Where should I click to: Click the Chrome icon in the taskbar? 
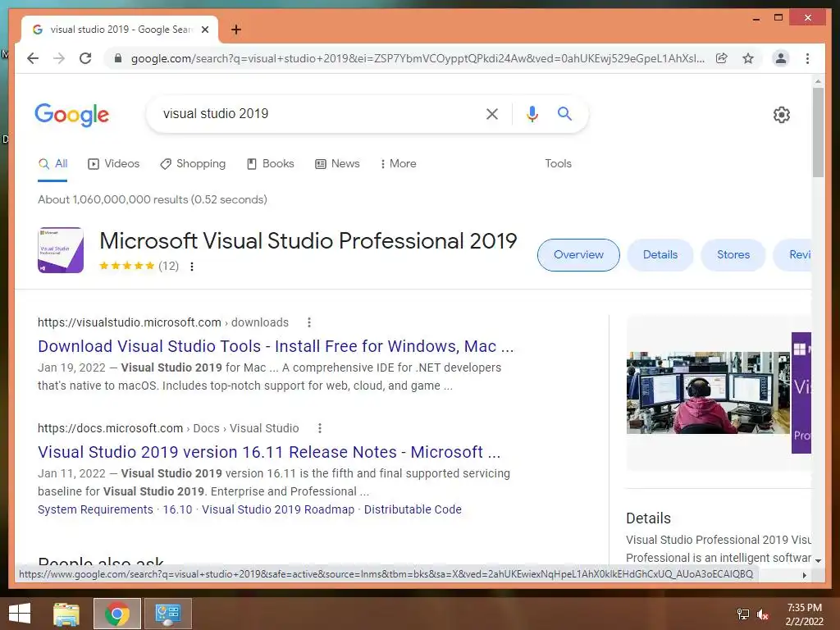(x=117, y=614)
